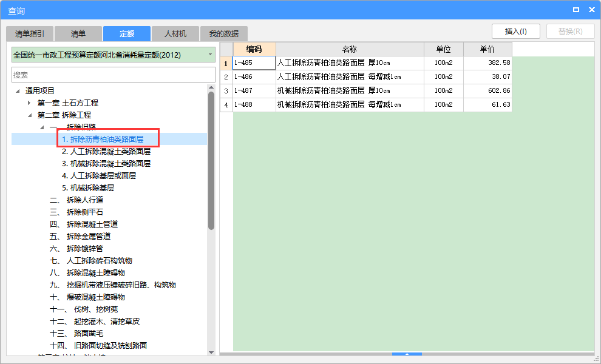Image resolution: width=601 pixels, height=364 pixels.
Task: Click the 替换(R) button
Action: (x=570, y=32)
